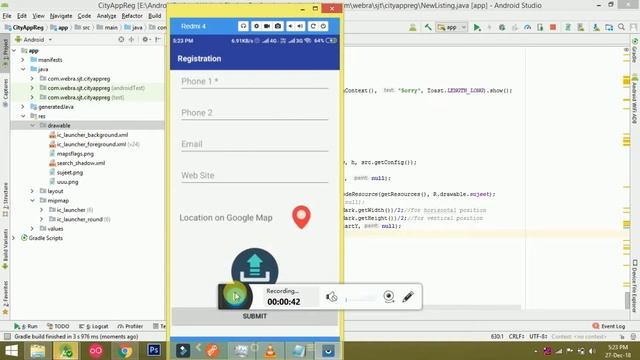Collapse the java folder
This screenshot has width=640, height=360.
(23, 69)
